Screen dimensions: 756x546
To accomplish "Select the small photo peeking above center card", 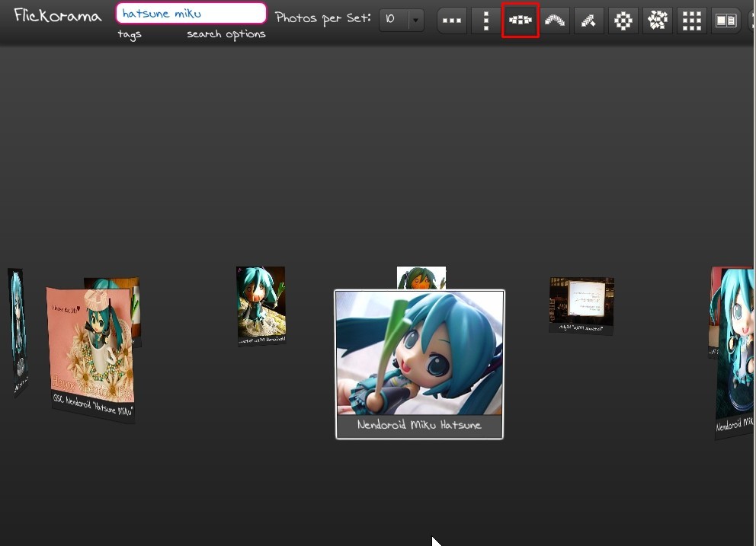I will tap(421, 278).
